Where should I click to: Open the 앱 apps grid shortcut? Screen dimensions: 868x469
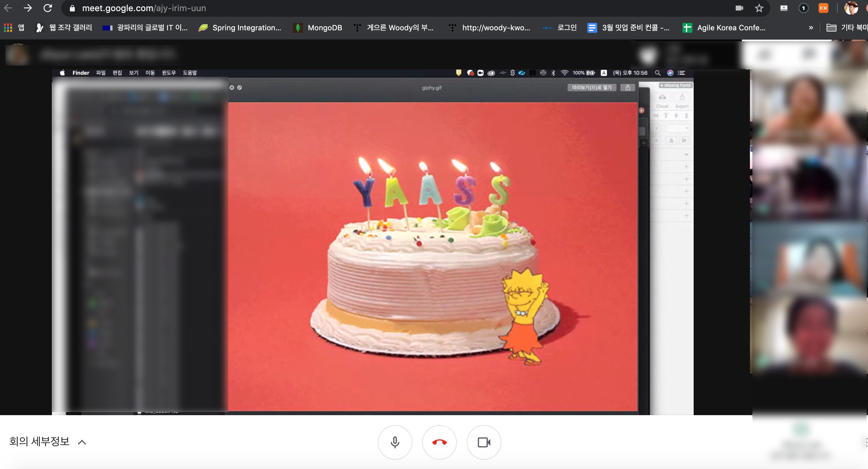point(14,28)
